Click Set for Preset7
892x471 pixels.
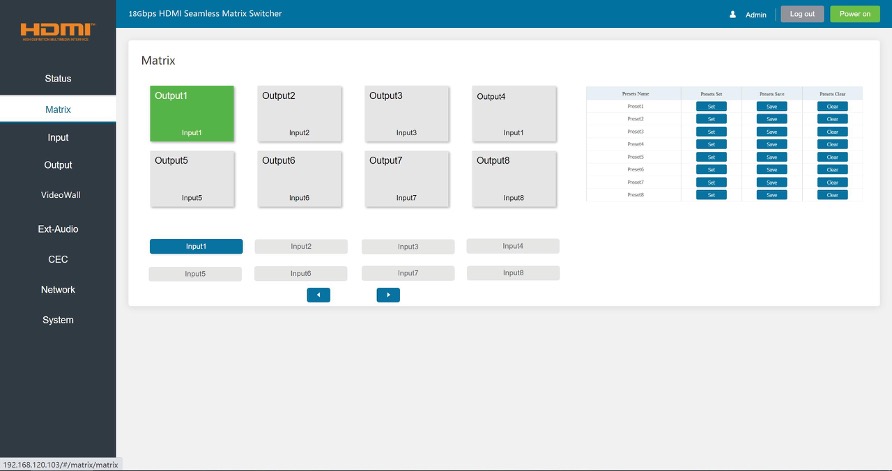point(711,182)
